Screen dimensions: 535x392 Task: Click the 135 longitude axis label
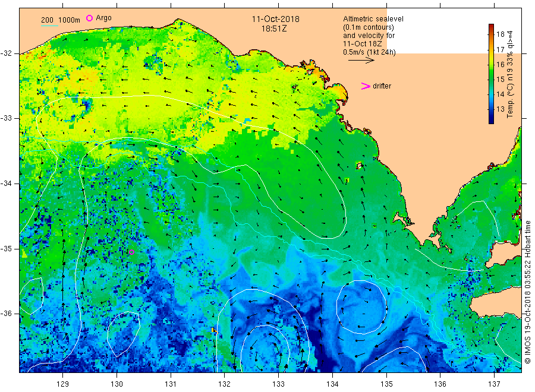point(386,384)
